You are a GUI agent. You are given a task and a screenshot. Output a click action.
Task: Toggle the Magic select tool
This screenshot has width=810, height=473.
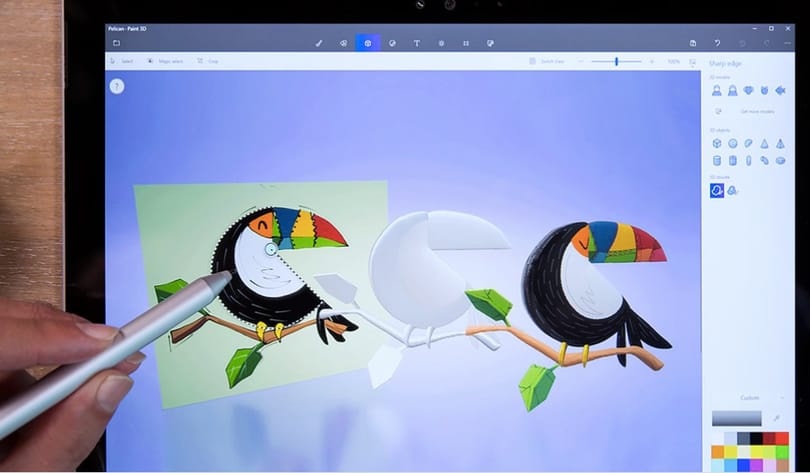[x=165, y=61]
